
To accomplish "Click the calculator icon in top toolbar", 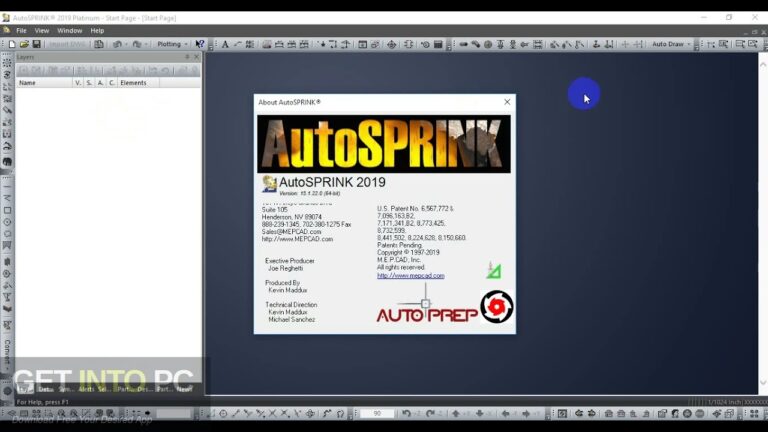I will click(x=438, y=45).
